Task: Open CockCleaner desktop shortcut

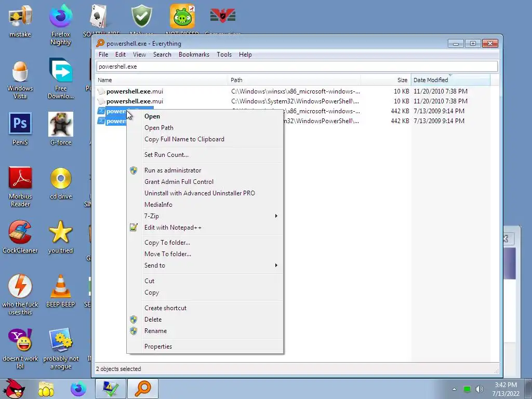Action: [x=20, y=237]
